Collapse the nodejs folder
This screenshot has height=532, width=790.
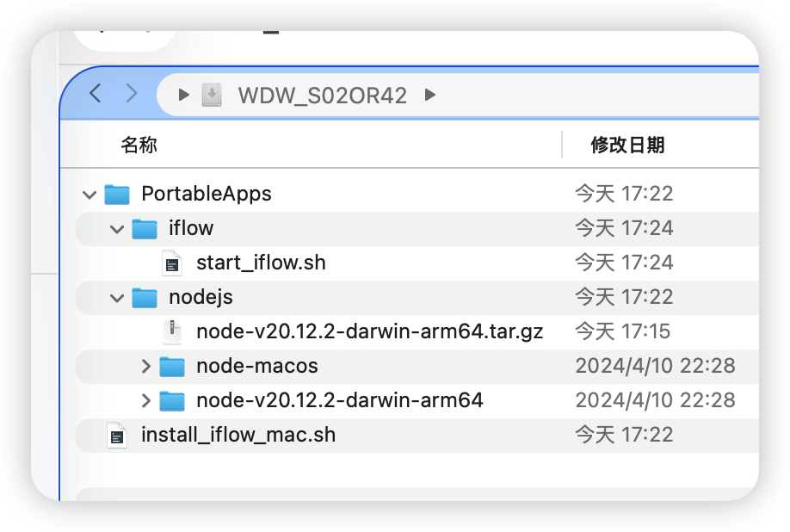[116, 297]
